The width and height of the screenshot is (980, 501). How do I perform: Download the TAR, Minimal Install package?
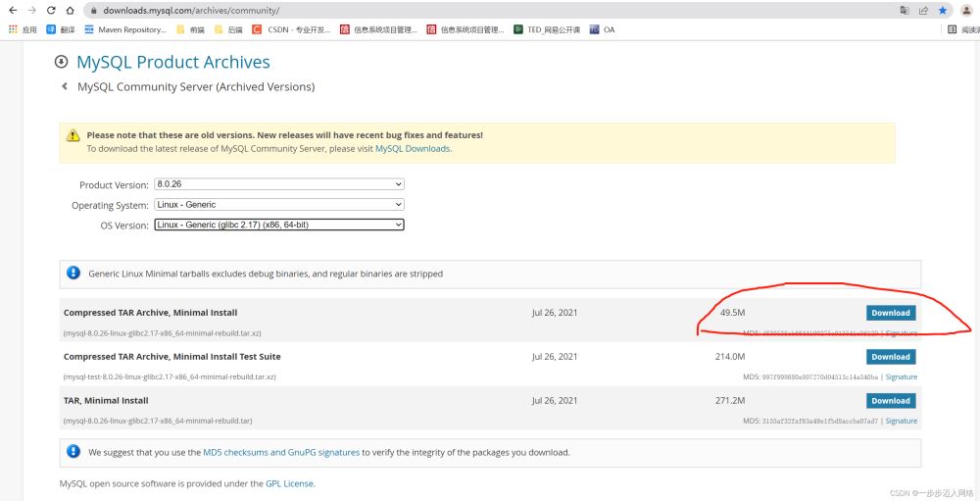click(890, 400)
